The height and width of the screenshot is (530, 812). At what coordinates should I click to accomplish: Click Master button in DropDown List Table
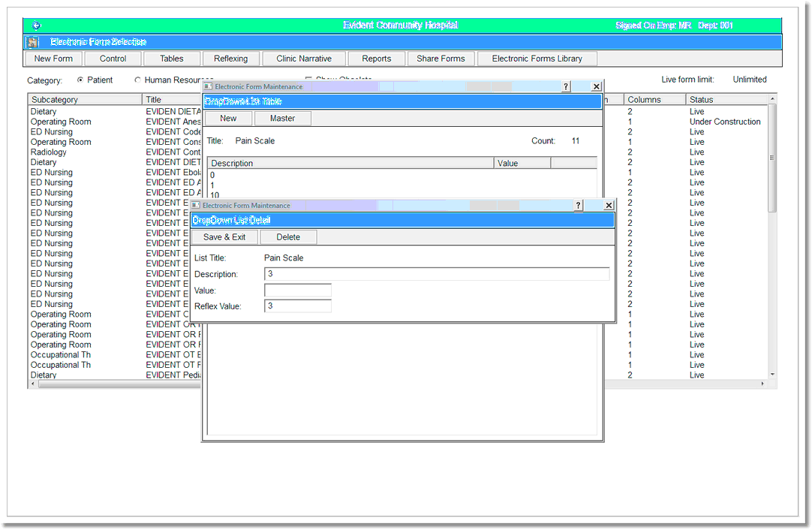coord(282,118)
